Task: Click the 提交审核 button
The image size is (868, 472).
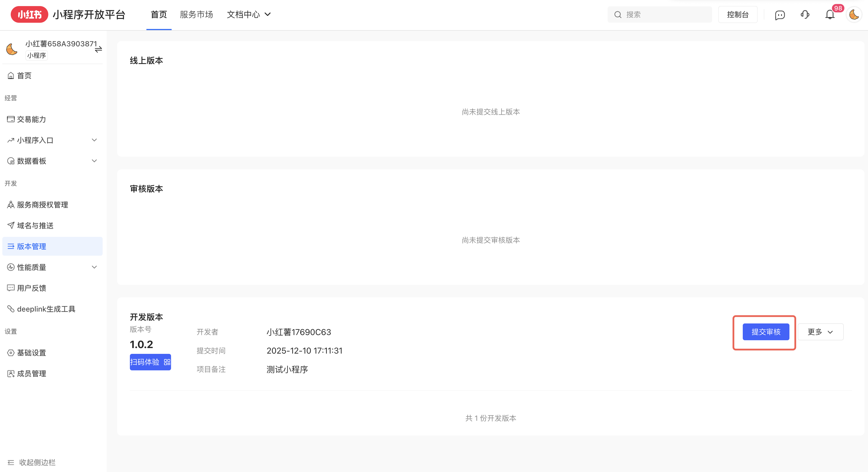Action: pyautogui.click(x=766, y=332)
